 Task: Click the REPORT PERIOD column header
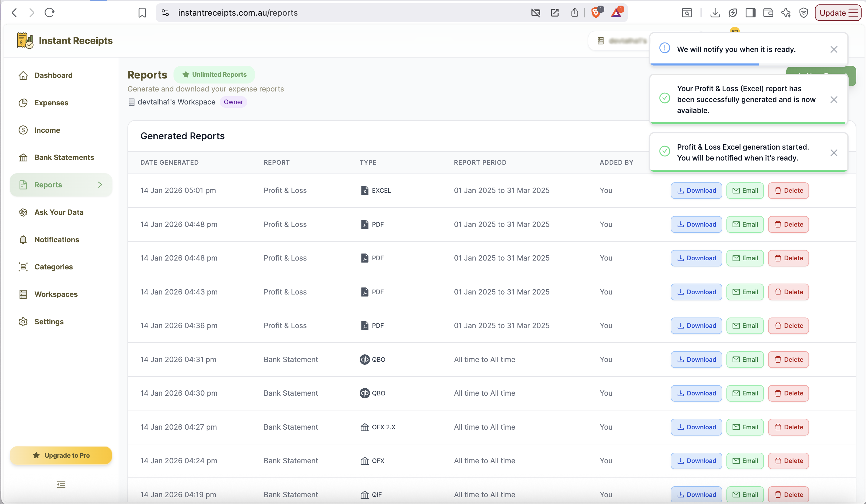click(480, 162)
